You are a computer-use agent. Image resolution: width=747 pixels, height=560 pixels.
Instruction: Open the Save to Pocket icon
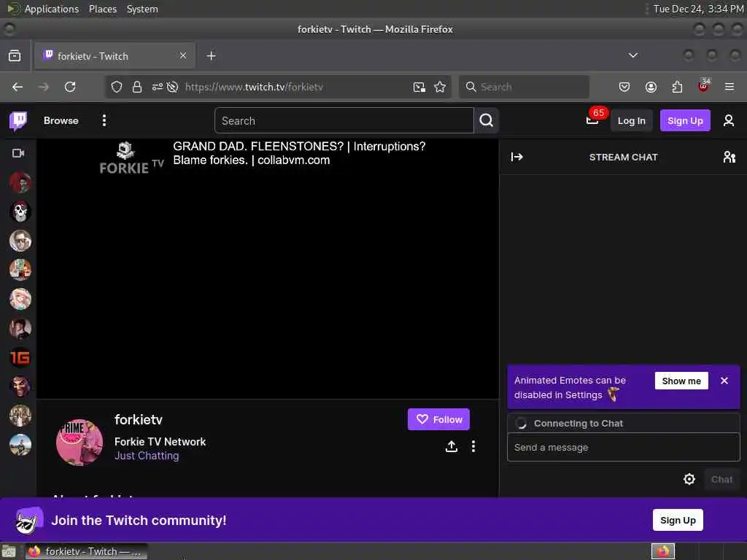pos(624,87)
